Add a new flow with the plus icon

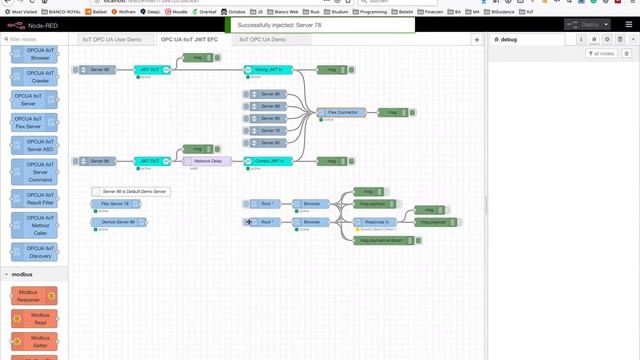(477, 40)
